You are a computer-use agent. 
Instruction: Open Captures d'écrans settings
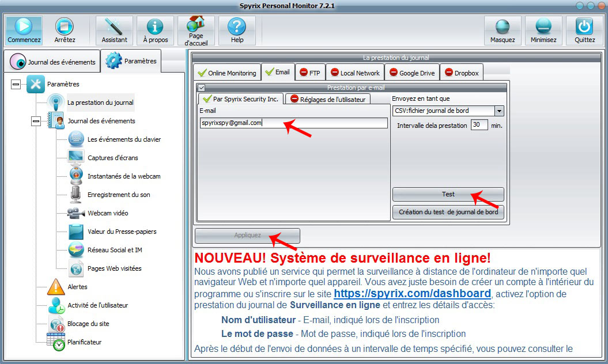[x=113, y=158]
